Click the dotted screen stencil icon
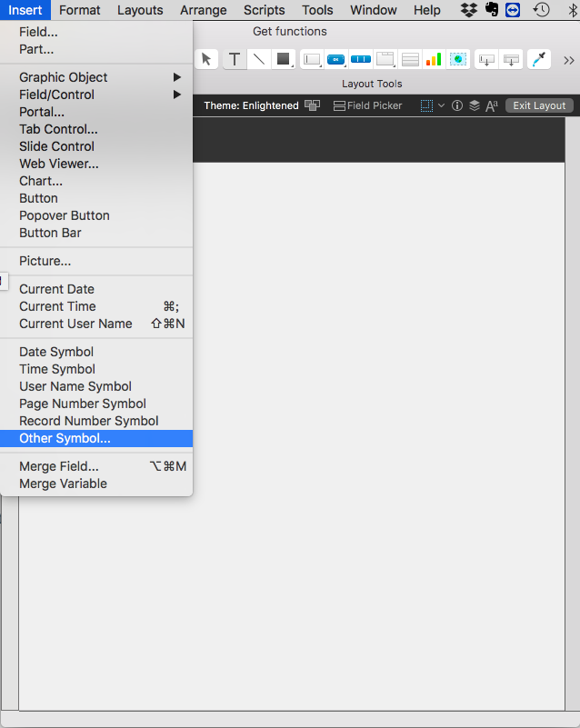Image resolution: width=580 pixels, height=728 pixels. click(426, 105)
